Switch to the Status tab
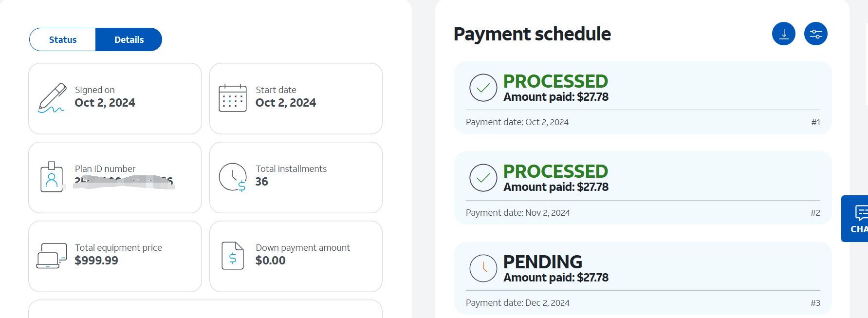868x318 pixels. (63, 39)
